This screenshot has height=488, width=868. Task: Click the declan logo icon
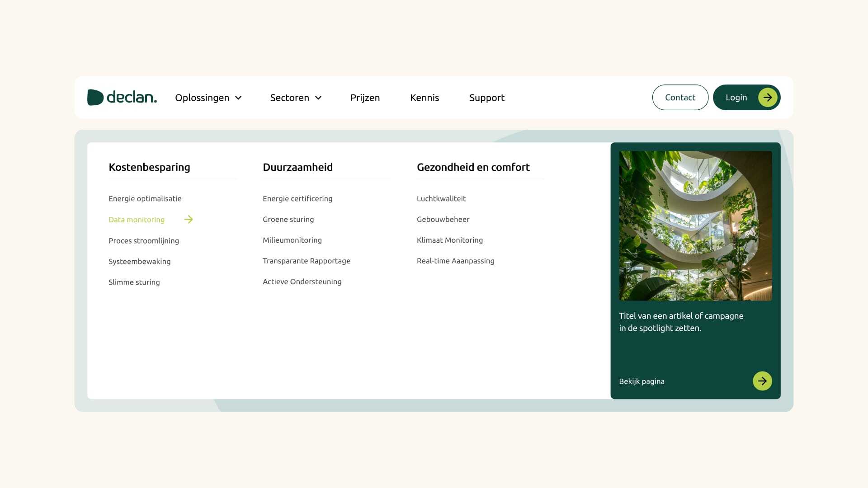click(x=95, y=97)
